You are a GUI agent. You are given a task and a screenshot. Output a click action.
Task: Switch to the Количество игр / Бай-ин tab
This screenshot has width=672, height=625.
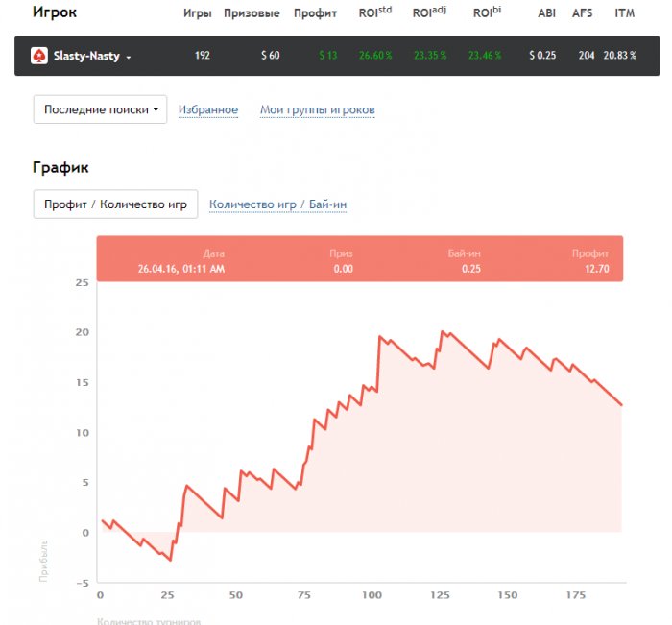click(x=277, y=204)
